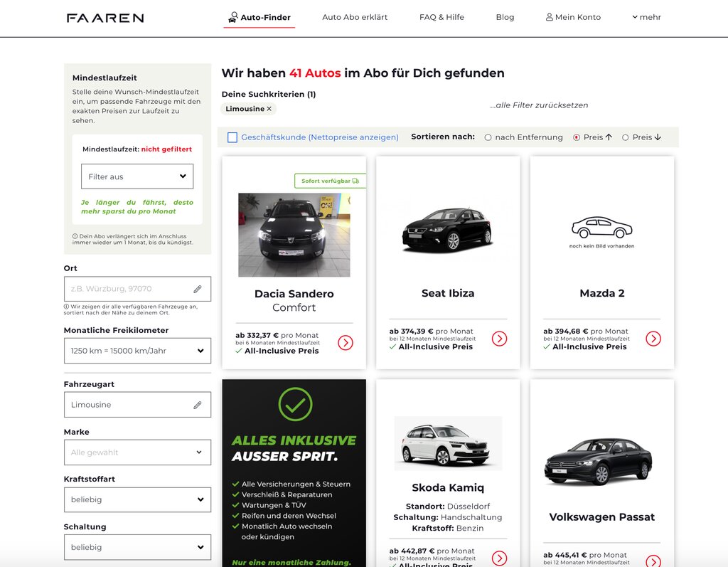Select Preis descending sort option
728x567 pixels.
626,137
